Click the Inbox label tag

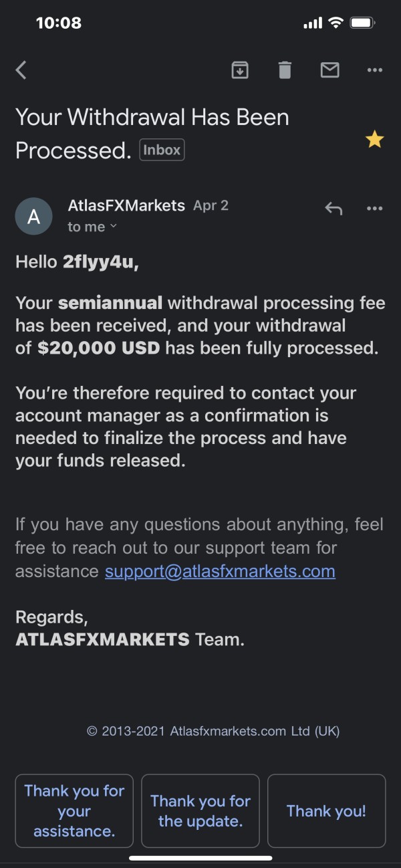[162, 150]
